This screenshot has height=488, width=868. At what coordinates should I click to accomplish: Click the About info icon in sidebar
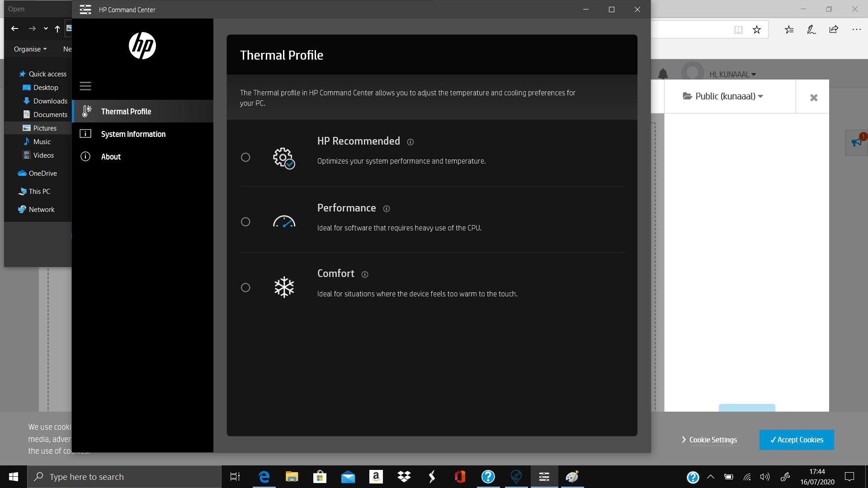point(86,156)
